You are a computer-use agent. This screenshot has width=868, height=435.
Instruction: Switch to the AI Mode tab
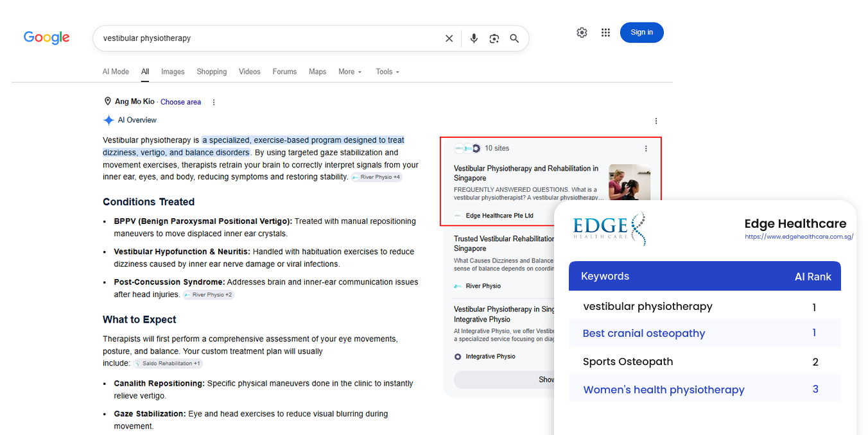click(x=116, y=72)
